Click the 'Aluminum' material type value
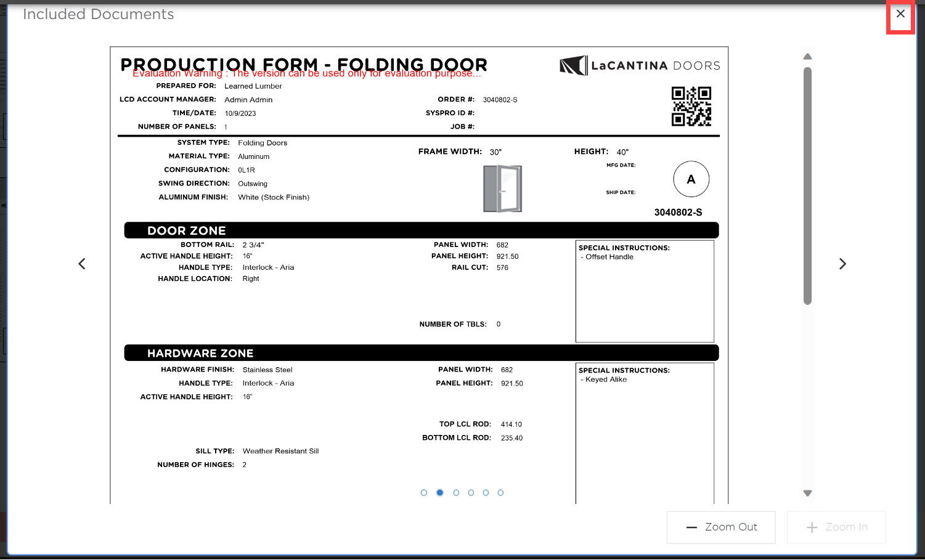This screenshot has height=560, width=925. tap(254, 156)
